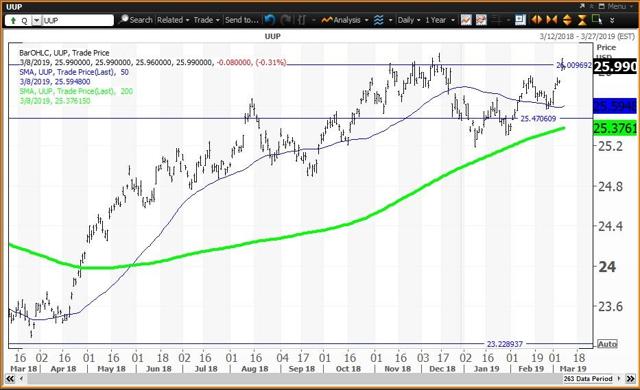Click the 25.470609 horizontal level label
Screen dimensions: 640x390
(x=538, y=118)
